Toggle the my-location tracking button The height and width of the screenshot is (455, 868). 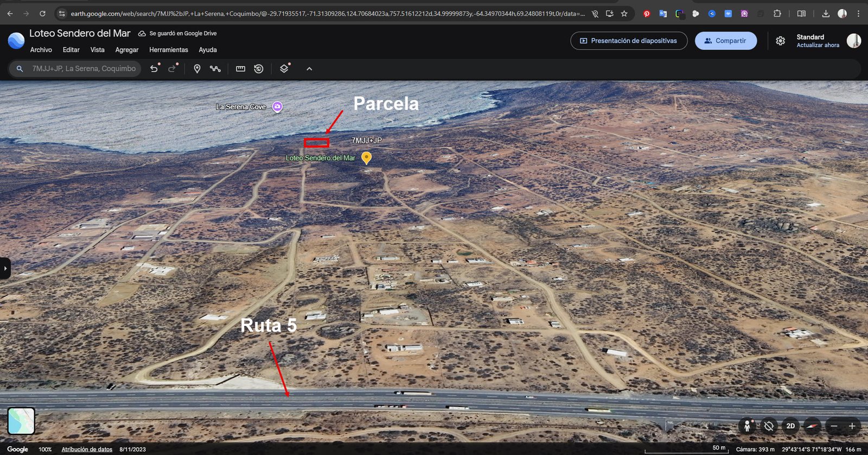pos(769,426)
